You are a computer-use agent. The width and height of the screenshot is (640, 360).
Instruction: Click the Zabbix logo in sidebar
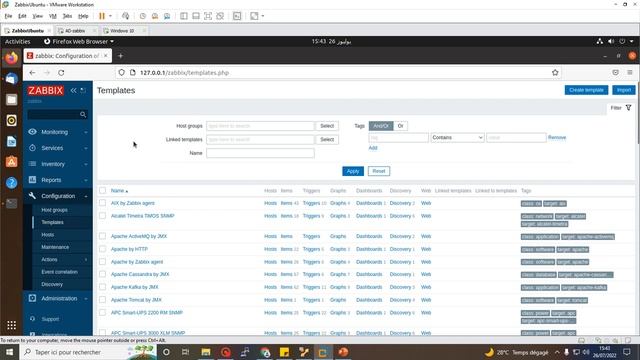click(x=46, y=90)
